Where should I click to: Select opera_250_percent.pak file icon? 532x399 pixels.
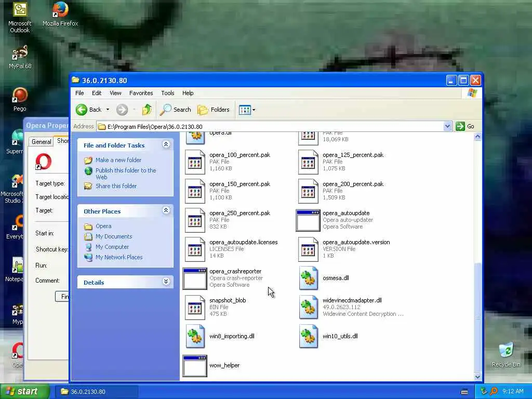click(x=195, y=220)
